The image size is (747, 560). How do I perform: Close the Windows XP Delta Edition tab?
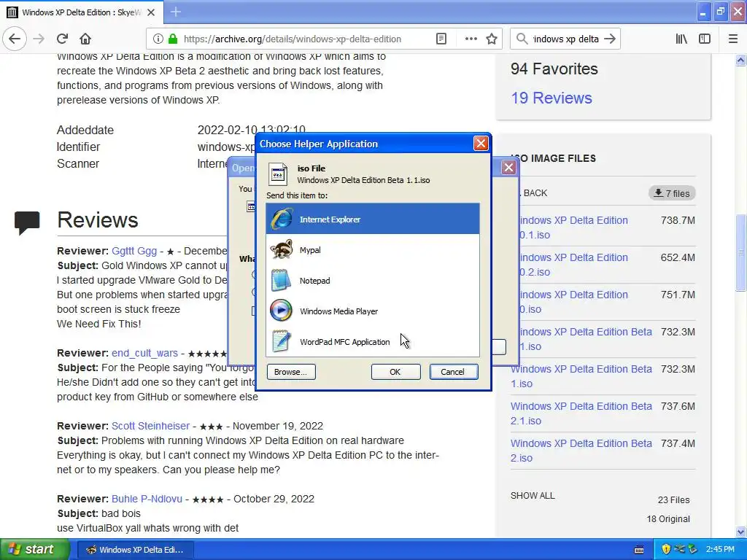coord(151,12)
